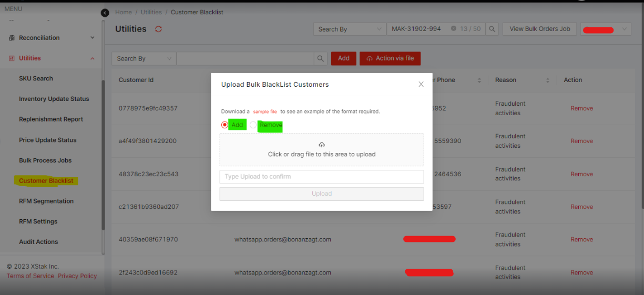Click the sample file link
The image size is (644, 295).
pos(265,111)
